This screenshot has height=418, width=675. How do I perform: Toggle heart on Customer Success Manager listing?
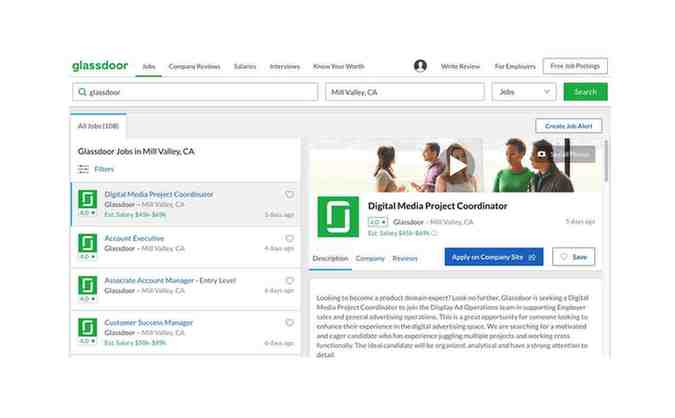(290, 323)
